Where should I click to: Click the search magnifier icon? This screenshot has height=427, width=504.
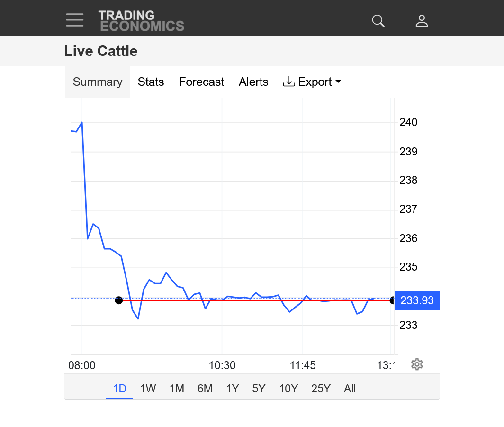(x=378, y=21)
